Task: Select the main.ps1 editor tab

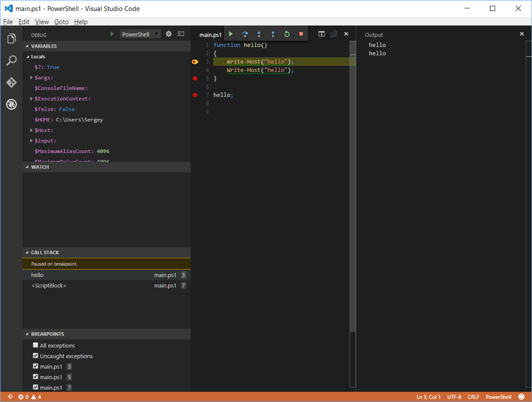Action: [210, 34]
